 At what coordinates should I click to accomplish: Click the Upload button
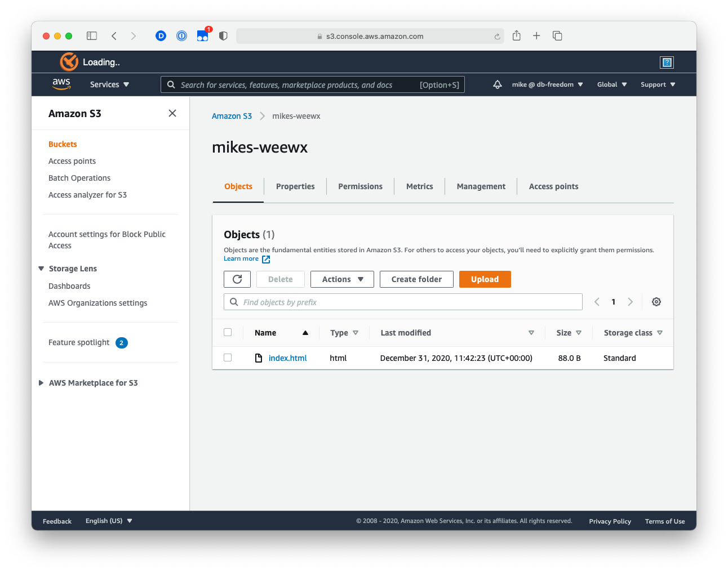pos(485,279)
